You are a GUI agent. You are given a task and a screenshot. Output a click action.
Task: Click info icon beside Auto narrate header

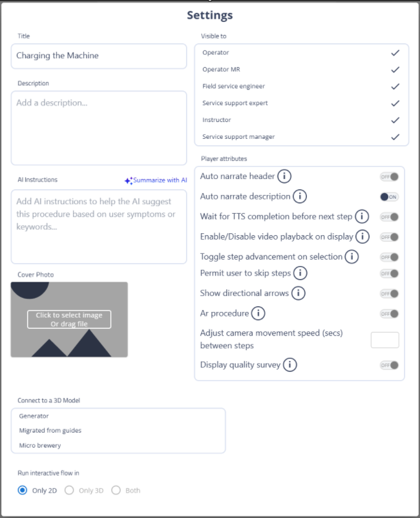[284, 176]
